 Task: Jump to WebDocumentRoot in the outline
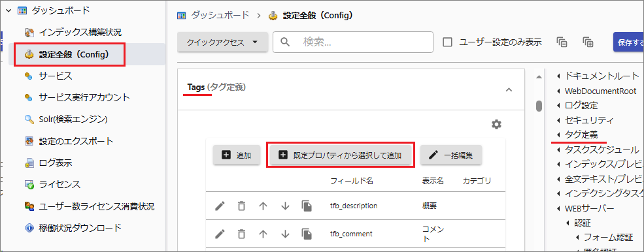pos(600,91)
